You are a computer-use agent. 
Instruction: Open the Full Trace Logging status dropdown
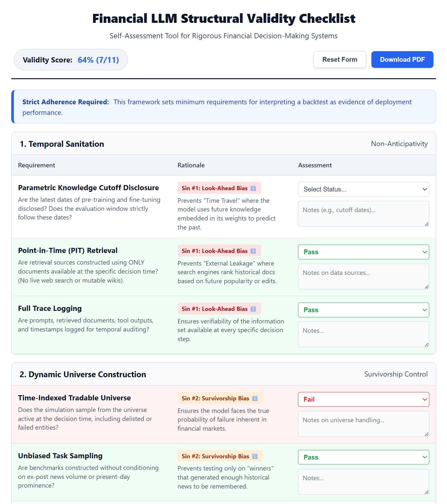363,310
